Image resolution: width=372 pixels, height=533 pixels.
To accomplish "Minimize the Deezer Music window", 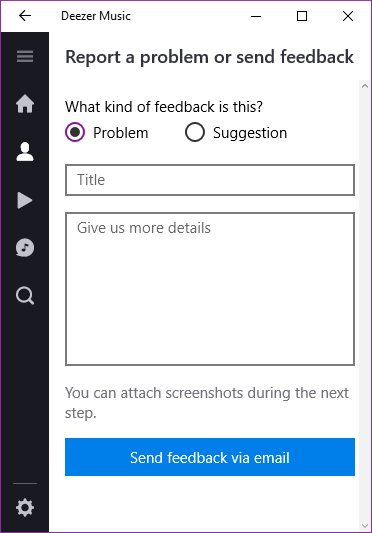I will 256,16.
